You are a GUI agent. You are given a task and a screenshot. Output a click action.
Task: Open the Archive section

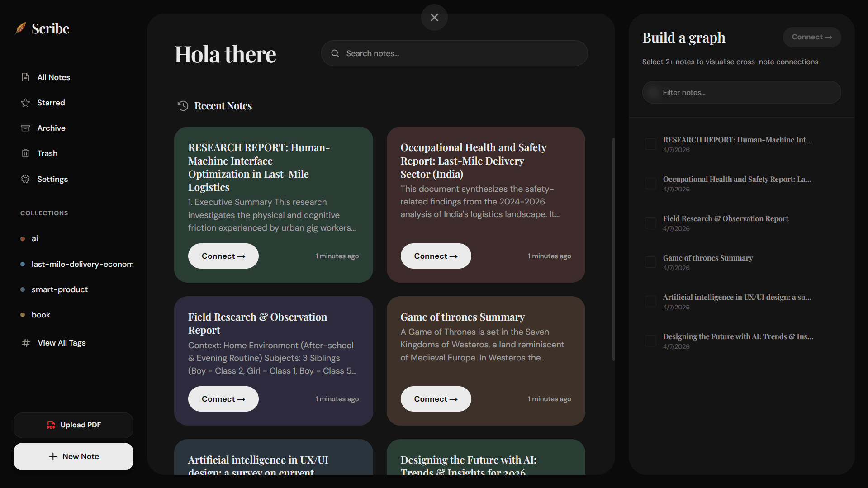pos(51,128)
